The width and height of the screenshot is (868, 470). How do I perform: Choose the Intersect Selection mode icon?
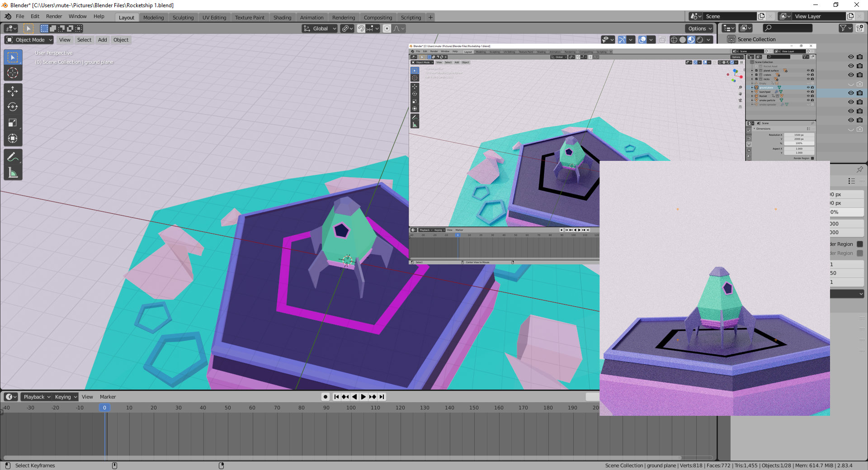pyautogui.click(x=79, y=28)
